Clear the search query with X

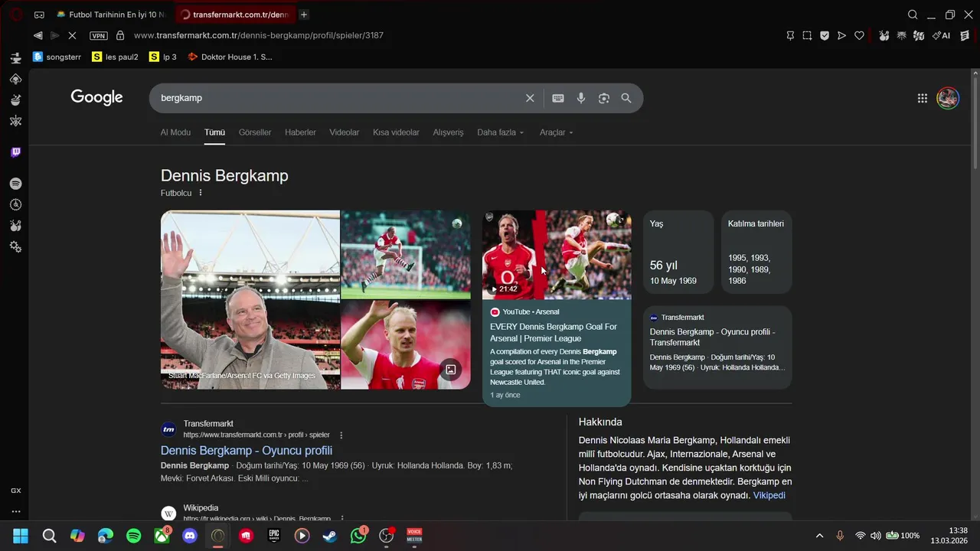[x=529, y=98]
